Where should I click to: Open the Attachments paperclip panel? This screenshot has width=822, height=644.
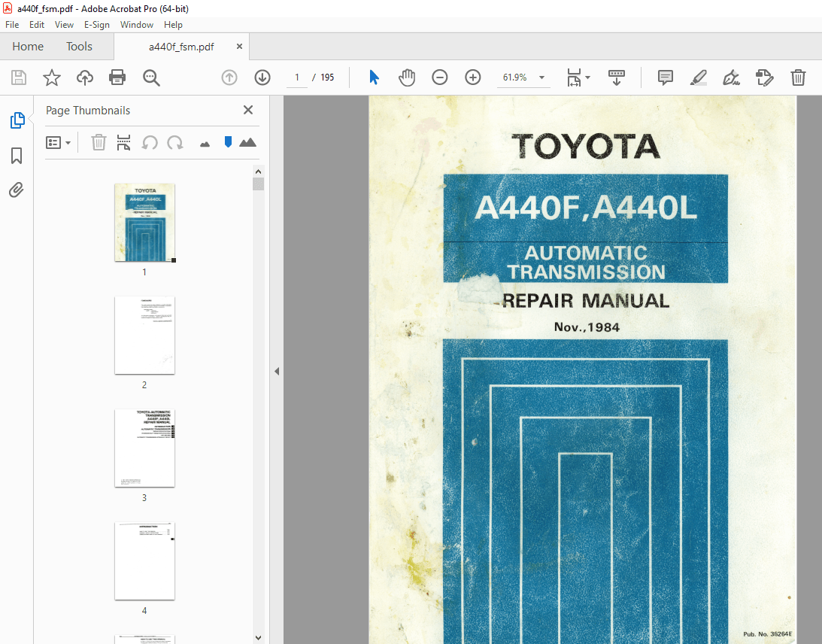click(x=16, y=190)
